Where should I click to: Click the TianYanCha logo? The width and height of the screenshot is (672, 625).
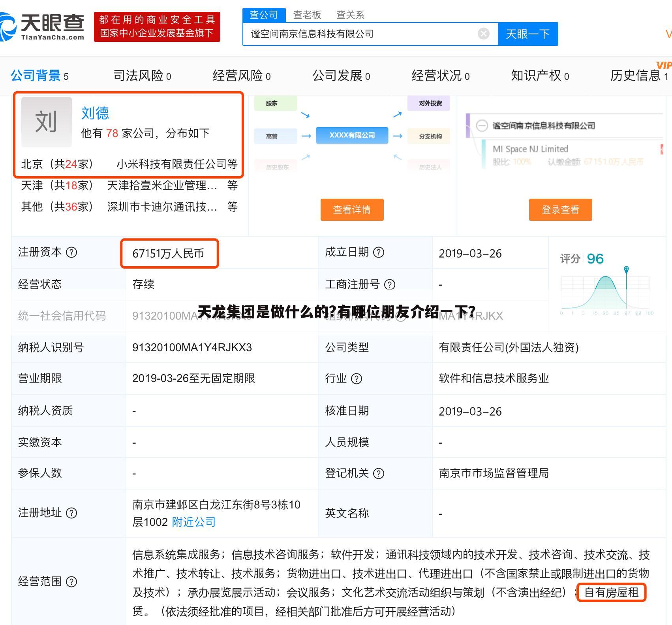coord(42,26)
